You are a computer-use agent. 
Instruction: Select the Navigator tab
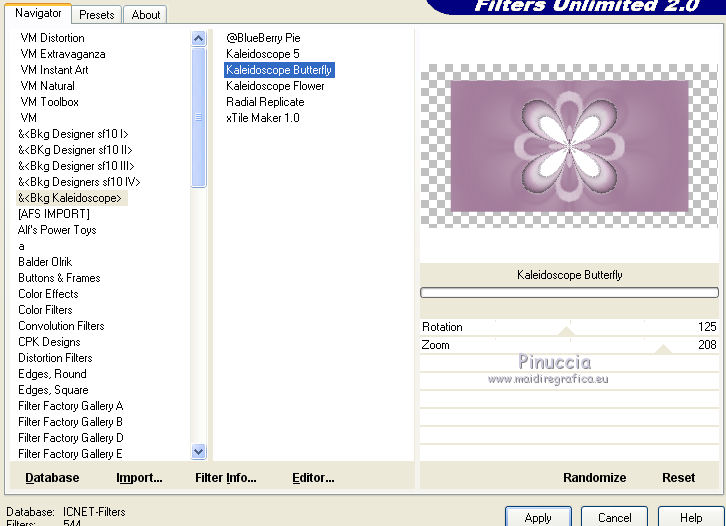pyautogui.click(x=38, y=13)
